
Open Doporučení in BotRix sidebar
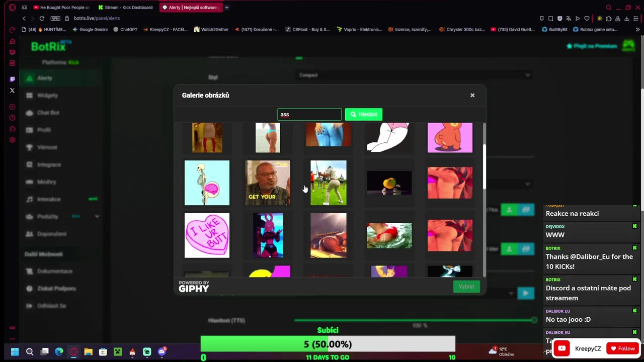(x=51, y=234)
